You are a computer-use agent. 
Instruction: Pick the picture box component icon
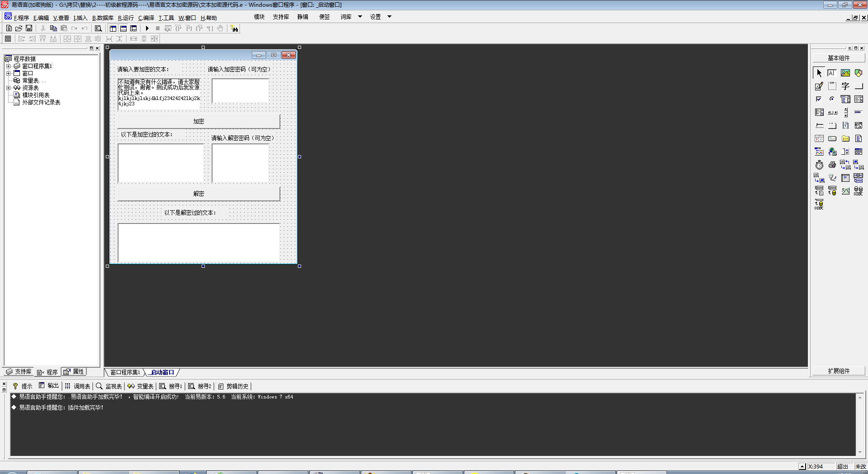click(x=845, y=73)
